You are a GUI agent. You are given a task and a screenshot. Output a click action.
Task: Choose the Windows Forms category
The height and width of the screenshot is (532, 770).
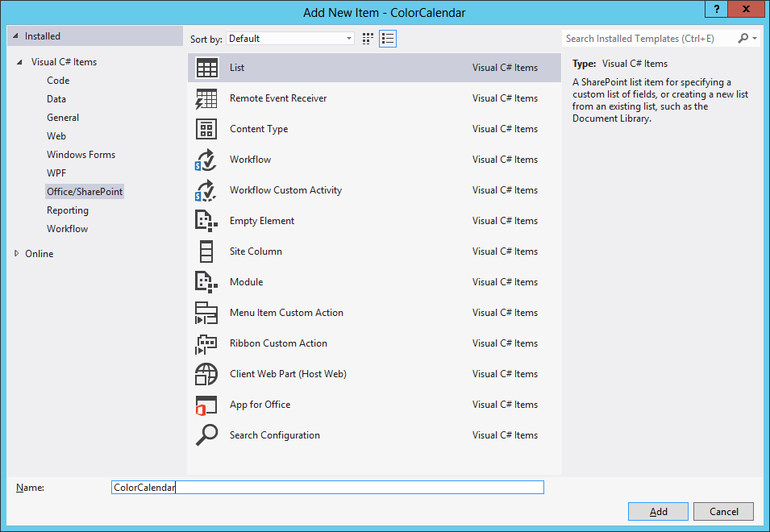pyautogui.click(x=81, y=155)
